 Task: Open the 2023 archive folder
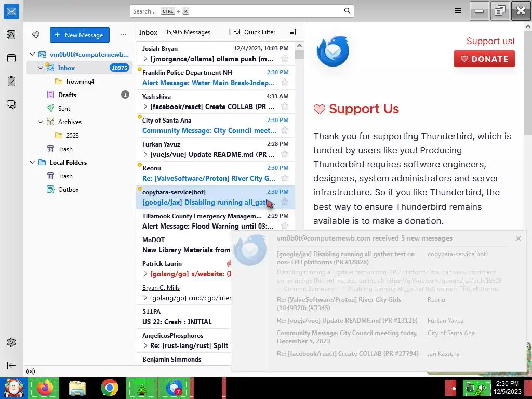(x=79, y=136)
